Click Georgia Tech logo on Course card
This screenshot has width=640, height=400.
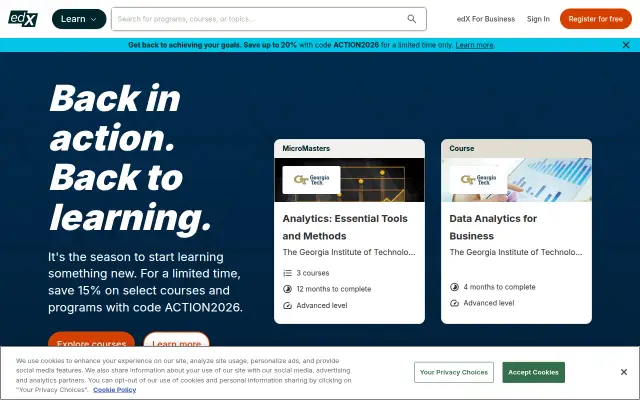[x=478, y=180]
